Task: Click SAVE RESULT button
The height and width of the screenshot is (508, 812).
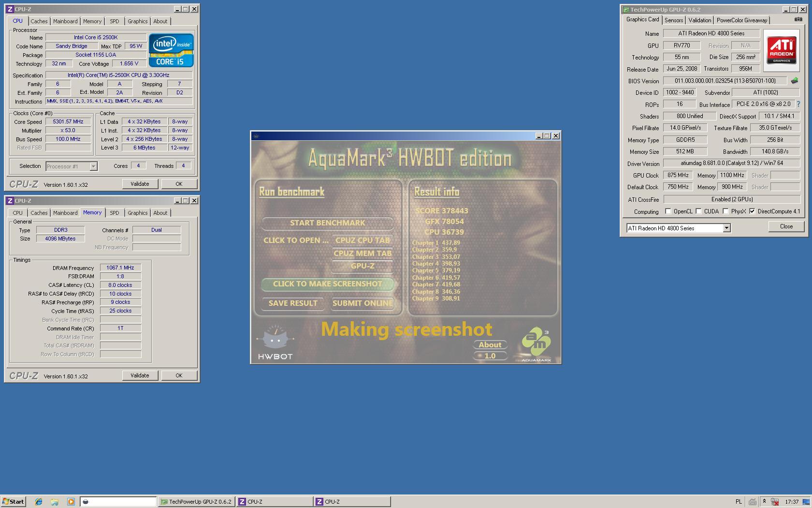Action: pyautogui.click(x=293, y=303)
